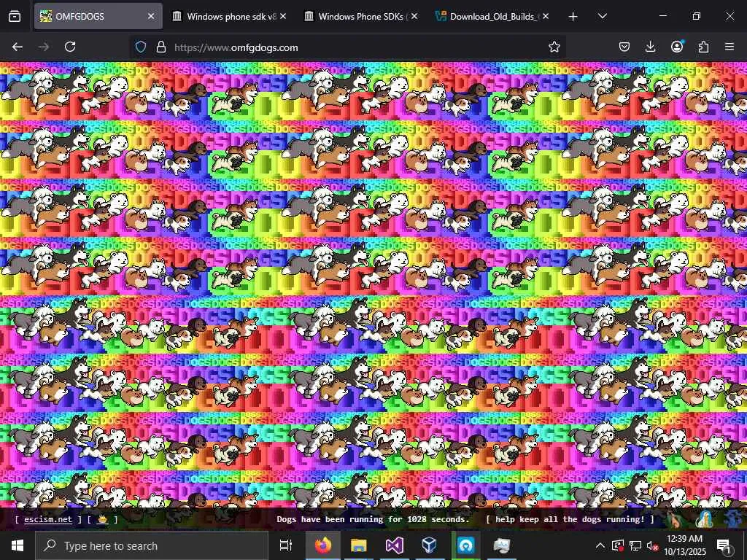This screenshot has width=747, height=560.
Task: Open Firefox View recent browsing icon
Action: point(15,17)
